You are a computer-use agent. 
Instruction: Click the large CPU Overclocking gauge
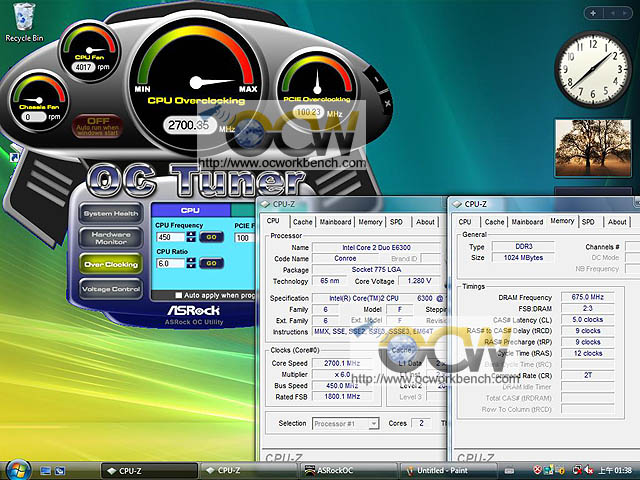click(198, 82)
